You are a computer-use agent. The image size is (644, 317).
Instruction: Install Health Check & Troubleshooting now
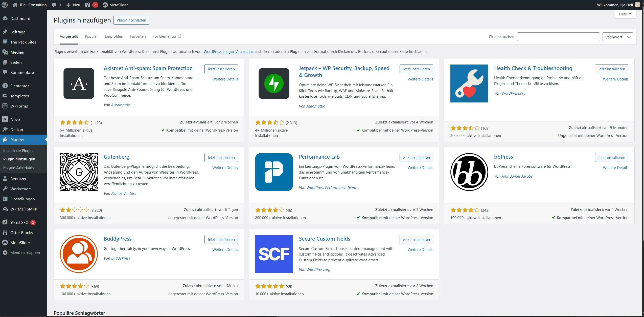611,69
